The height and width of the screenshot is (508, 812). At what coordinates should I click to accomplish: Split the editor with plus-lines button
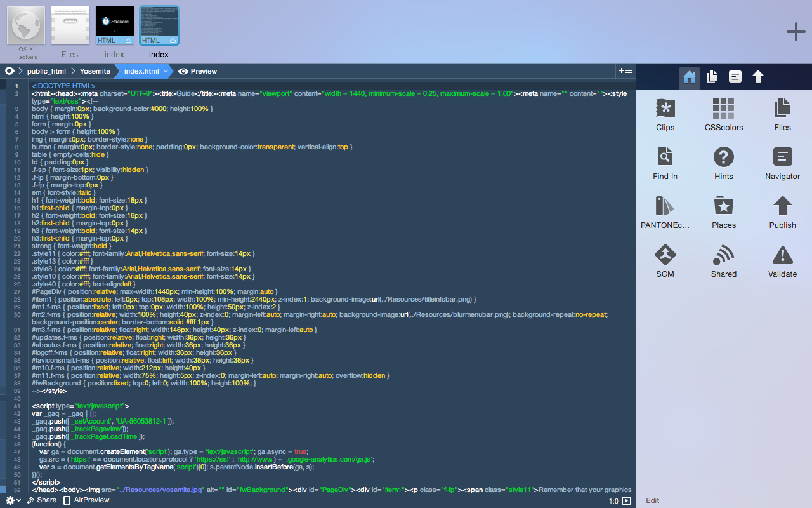[x=625, y=71]
